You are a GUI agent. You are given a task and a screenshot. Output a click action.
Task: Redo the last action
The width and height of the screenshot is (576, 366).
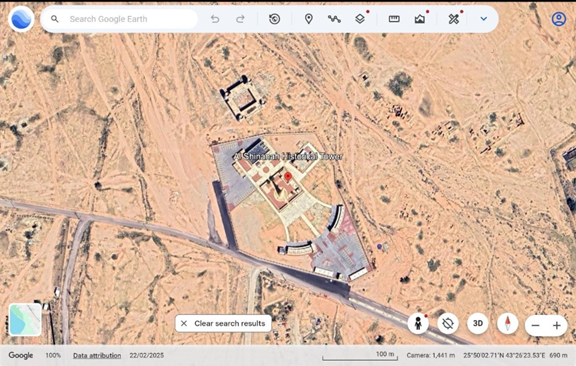240,19
